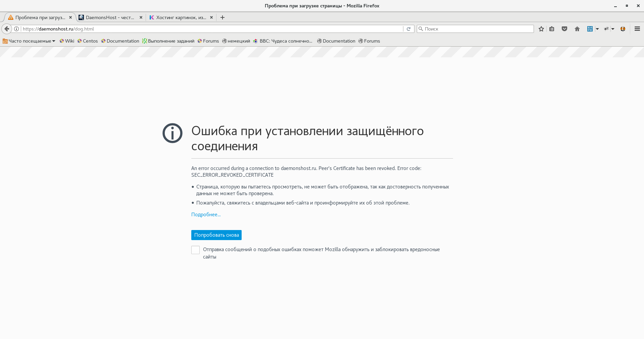
Task: Close the 'Хостинг картинок' tab
Action: click(x=211, y=17)
